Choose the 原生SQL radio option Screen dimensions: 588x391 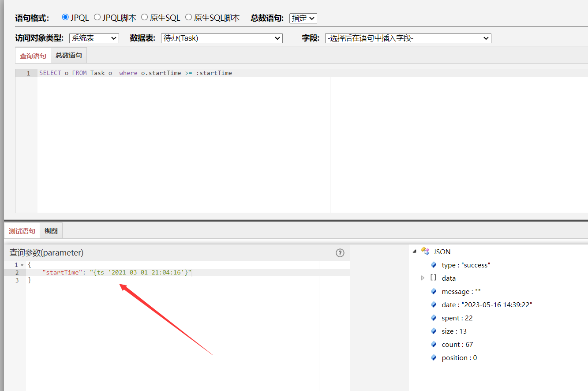pyautogui.click(x=144, y=18)
